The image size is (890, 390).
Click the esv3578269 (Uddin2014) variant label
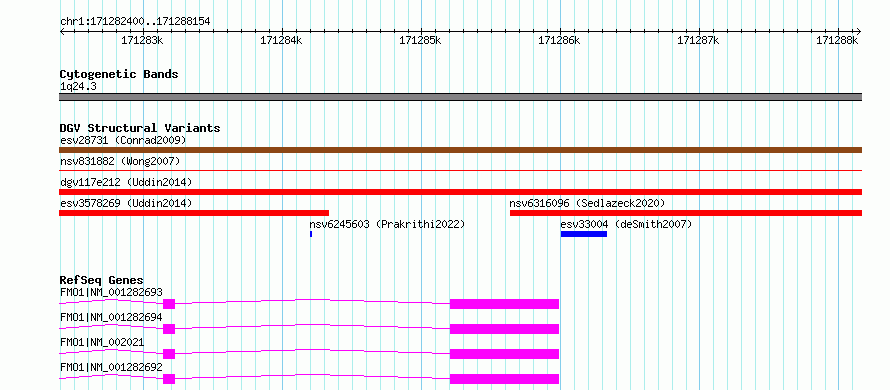tap(126, 203)
